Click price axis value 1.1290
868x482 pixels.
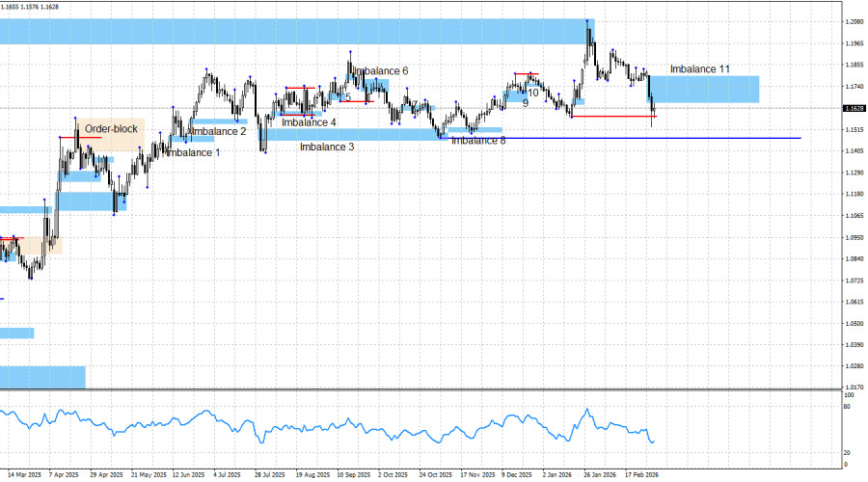pyautogui.click(x=854, y=173)
